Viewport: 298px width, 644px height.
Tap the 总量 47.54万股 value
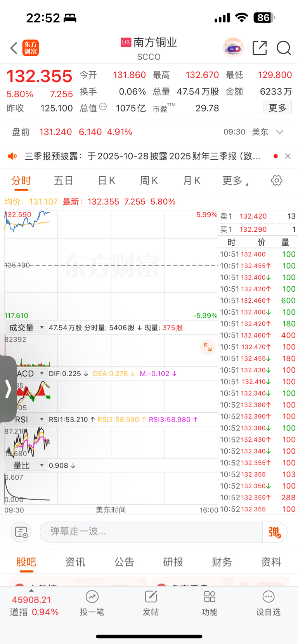(198, 91)
